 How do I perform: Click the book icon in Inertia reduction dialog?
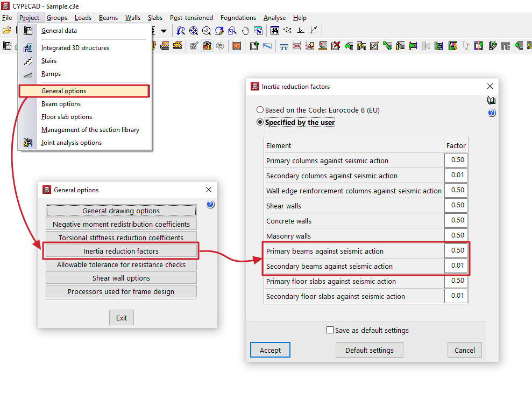pyautogui.click(x=491, y=100)
